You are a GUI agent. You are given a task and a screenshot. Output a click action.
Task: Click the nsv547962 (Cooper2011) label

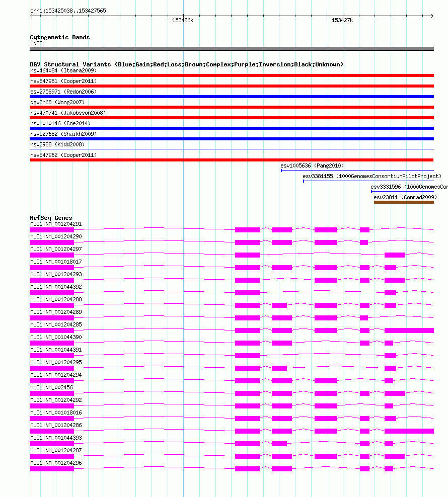click(63, 155)
